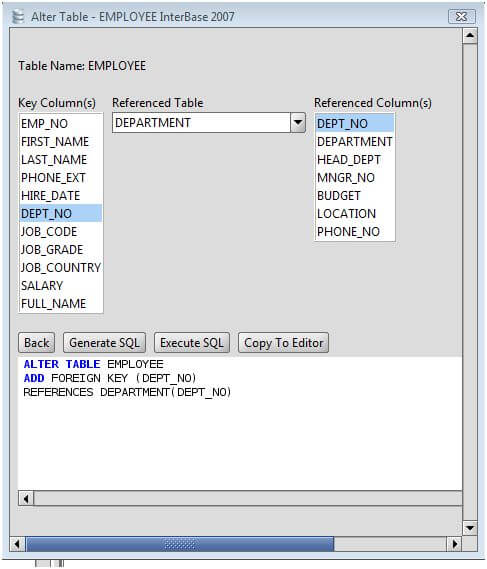Click the vertical scrollbar down arrow
Screen dimensions: 487x569
[470, 528]
